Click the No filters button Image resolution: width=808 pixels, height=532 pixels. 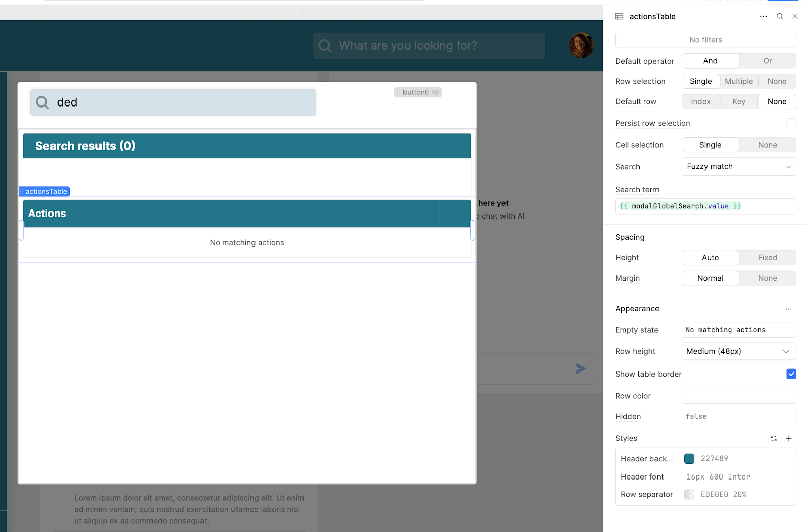tap(705, 40)
